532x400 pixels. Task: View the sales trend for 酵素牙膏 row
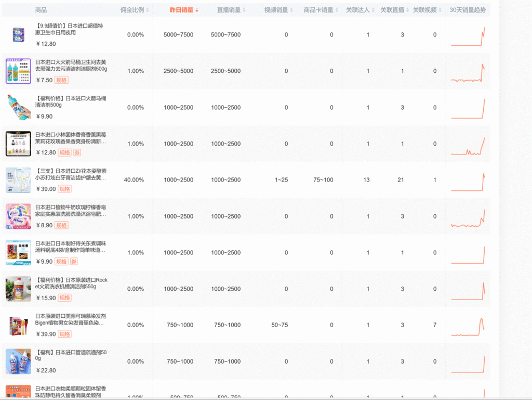pos(468,182)
